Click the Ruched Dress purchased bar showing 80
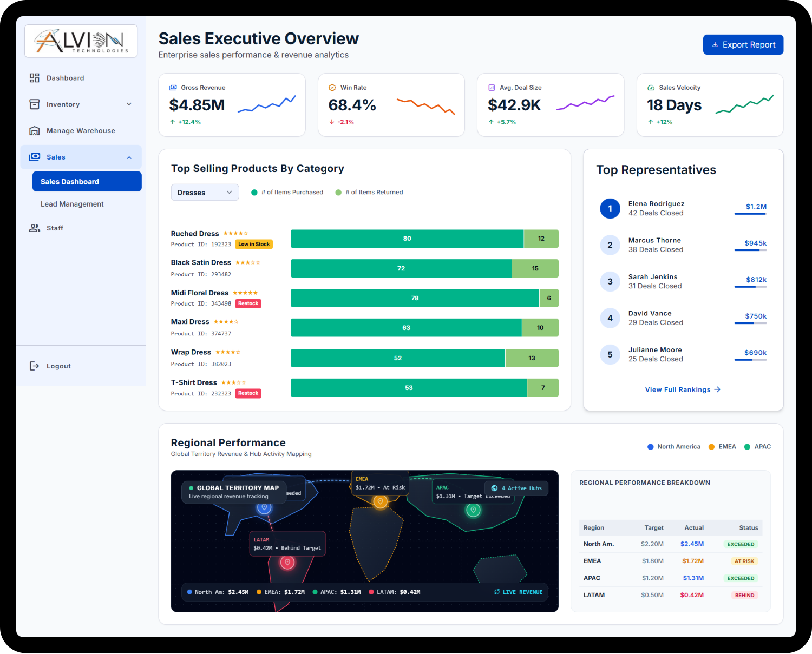812x654 pixels. [x=407, y=239]
